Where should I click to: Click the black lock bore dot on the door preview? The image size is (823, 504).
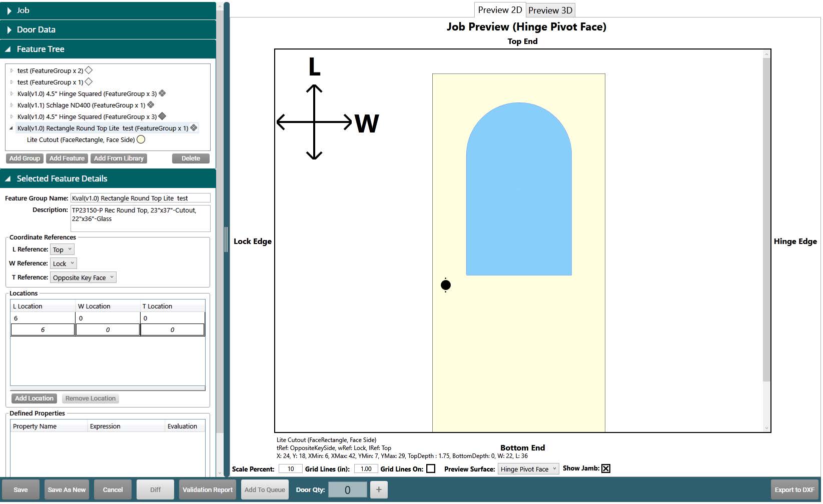(446, 285)
